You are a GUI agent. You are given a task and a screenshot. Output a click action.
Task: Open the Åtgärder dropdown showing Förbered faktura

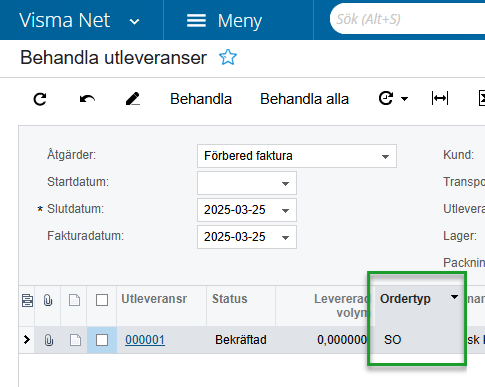[297, 156]
